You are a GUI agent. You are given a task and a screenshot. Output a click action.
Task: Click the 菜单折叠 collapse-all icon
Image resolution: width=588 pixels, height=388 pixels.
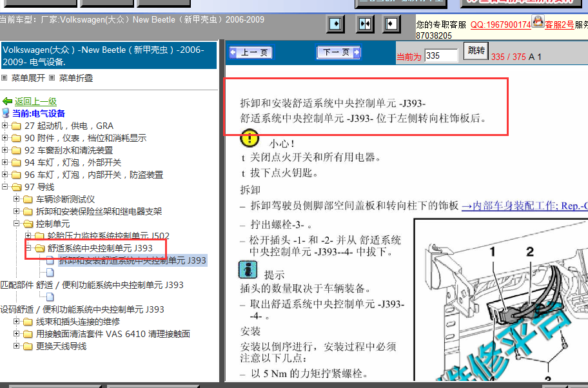52,78
